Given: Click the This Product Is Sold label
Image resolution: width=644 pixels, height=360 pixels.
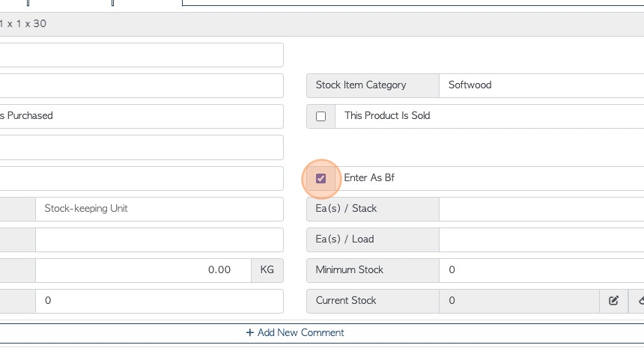Looking at the screenshot, I should (387, 116).
